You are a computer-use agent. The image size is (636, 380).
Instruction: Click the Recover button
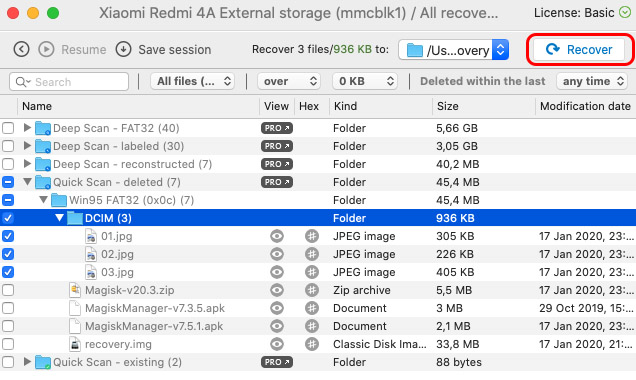579,49
